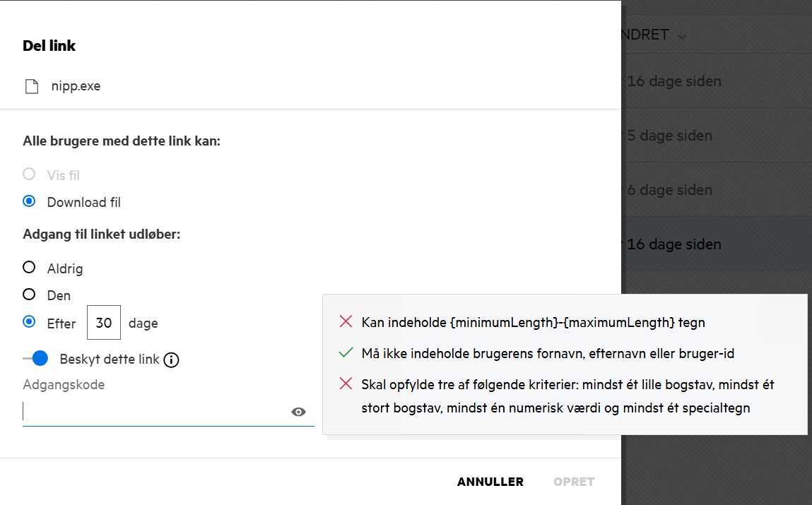Click the OPRET button
Screen dimensions: 812x505
click(x=574, y=482)
